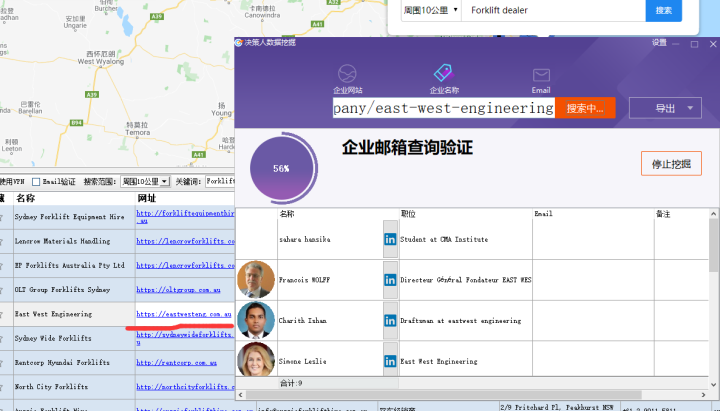
Task: Click the Student at CMA Institute cell
Action: [444, 239]
